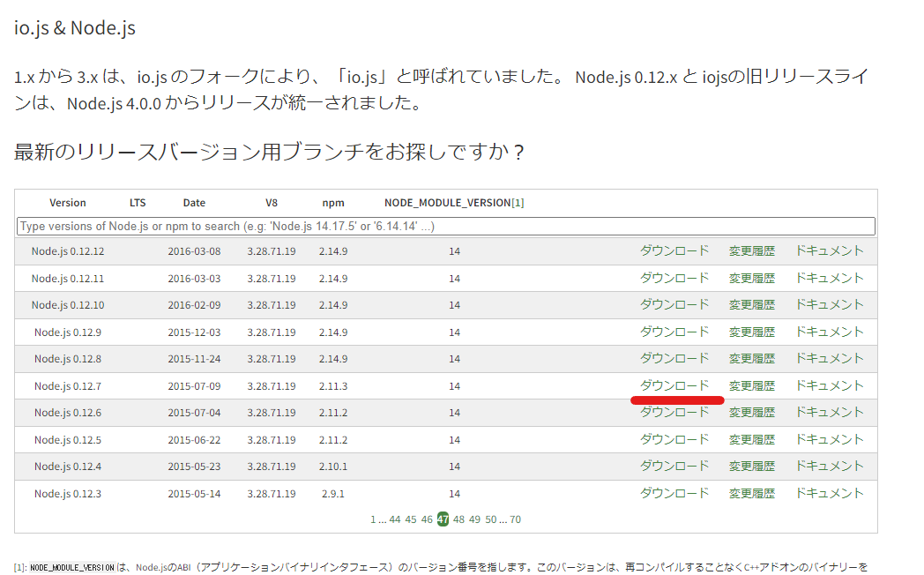Open ドキュメント link for Node.js 0.12.4

point(829,466)
